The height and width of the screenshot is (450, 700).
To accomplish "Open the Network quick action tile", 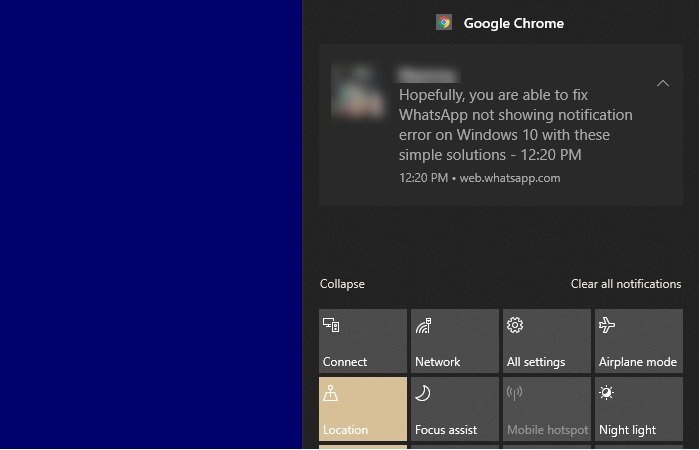I will 455,341.
